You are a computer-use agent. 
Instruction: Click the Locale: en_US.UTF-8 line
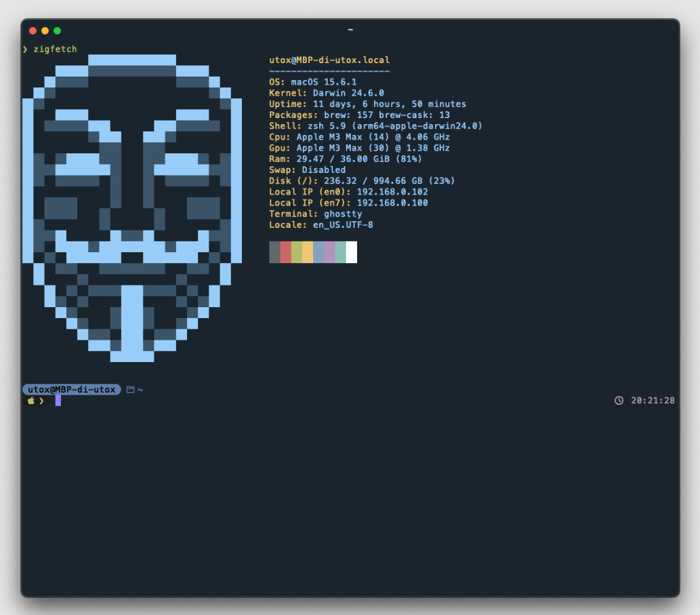[321, 225]
